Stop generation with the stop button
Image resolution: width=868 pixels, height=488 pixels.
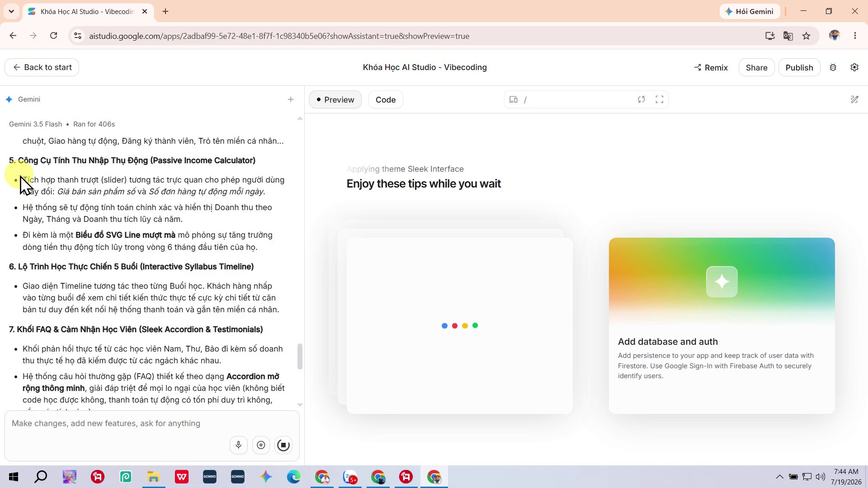pos(283,445)
